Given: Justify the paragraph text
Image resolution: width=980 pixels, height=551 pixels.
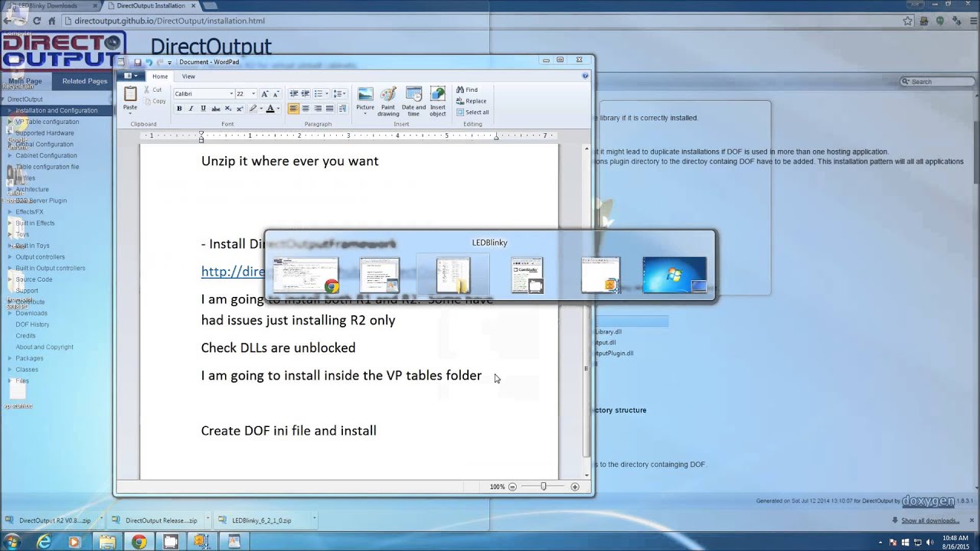Looking at the screenshot, I should 329,109.
